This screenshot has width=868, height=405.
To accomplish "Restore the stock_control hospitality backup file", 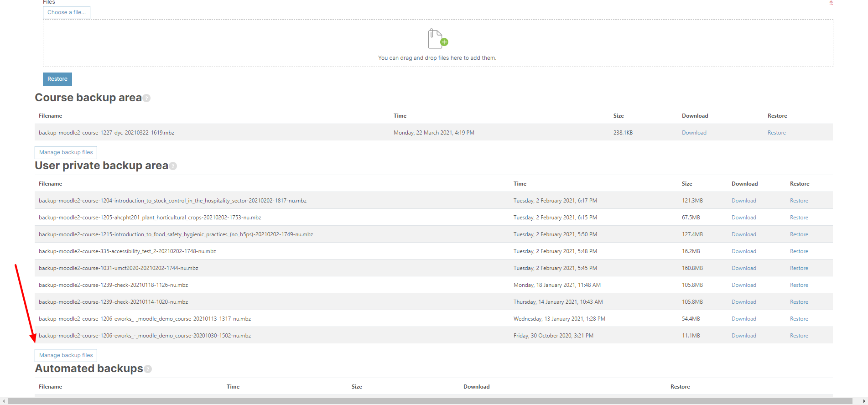I will [x=799, y=201].
